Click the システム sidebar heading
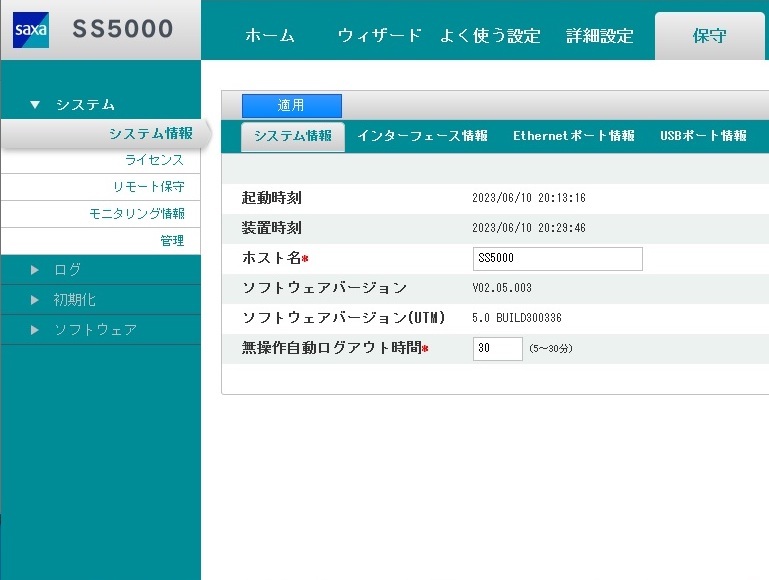This screenshot has height=580, width=769. coord(85,104)
